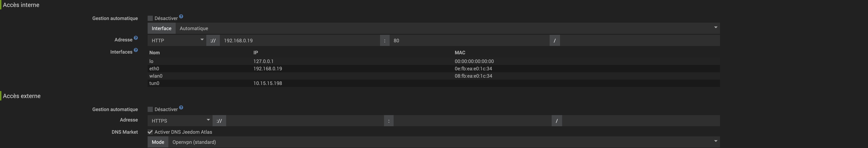Screen dimensions: 868x148
Task: Click the internal address path field
Action: (640, 40)
